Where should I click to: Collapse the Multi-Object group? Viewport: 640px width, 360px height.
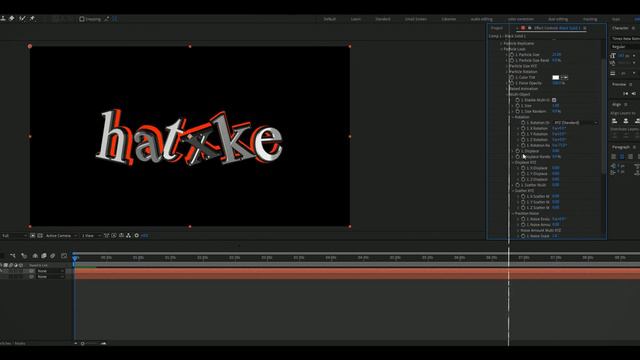click(x=507, y=94)
